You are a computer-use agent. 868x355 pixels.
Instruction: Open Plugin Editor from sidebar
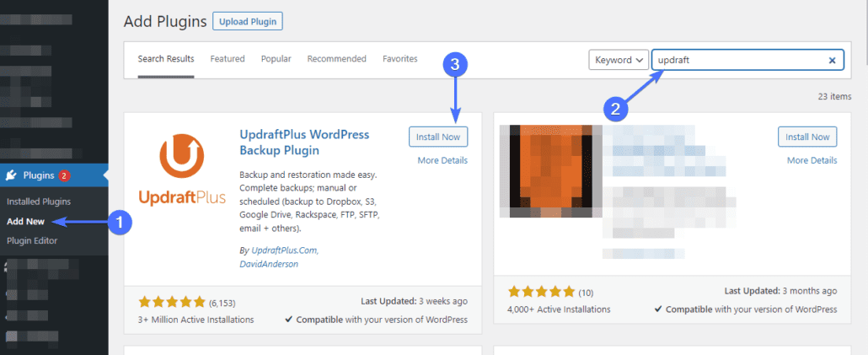(32, 240)
